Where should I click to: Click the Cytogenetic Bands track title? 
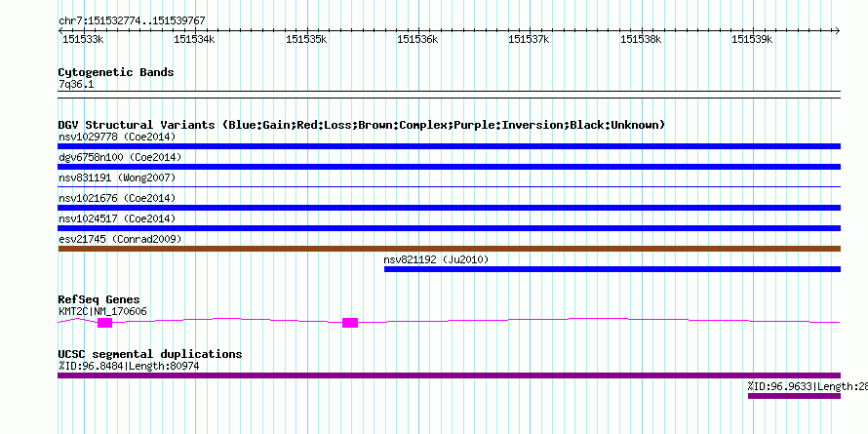click(x=116, y=72)
